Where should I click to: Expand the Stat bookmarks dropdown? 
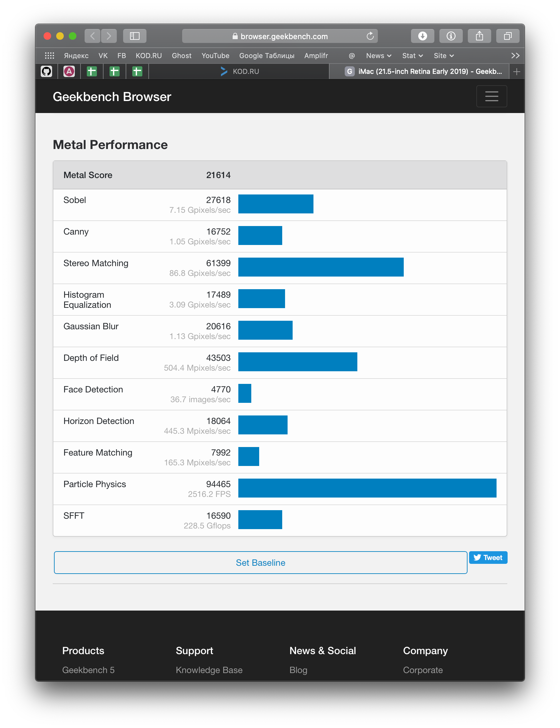[412, 56]
